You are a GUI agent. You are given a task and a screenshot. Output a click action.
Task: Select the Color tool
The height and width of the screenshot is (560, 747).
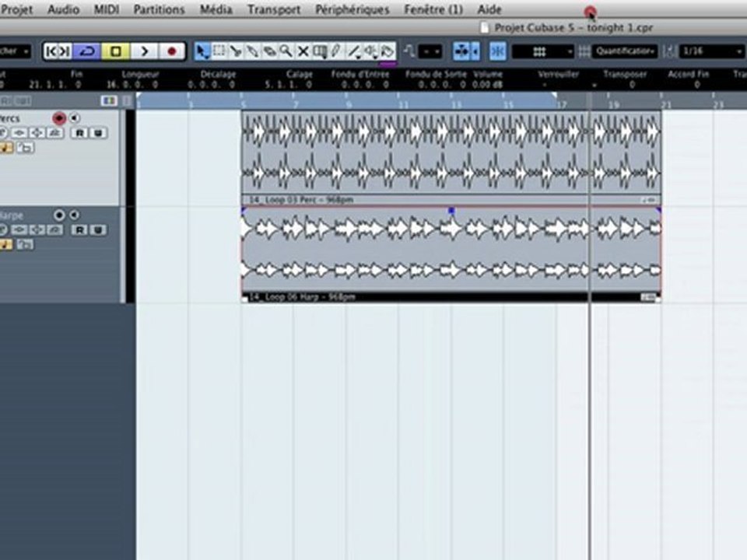click(388, 51)
